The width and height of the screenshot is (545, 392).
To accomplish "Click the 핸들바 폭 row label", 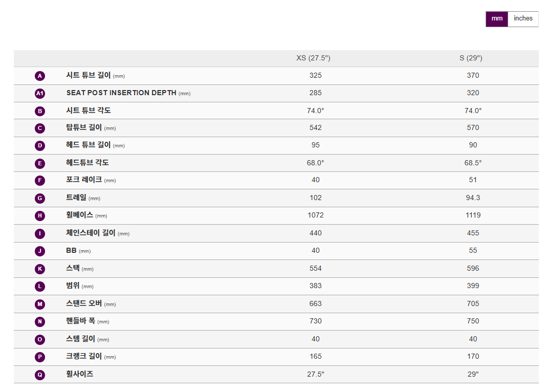I will (x=81, y=321).
